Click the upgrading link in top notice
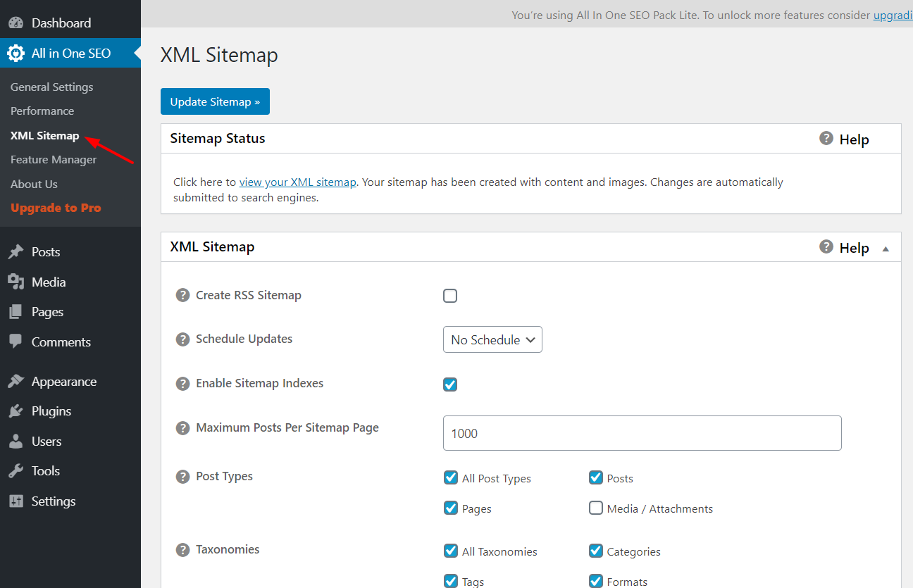The width and height of the screenshot is (913, 588). (x=893, y=15)
